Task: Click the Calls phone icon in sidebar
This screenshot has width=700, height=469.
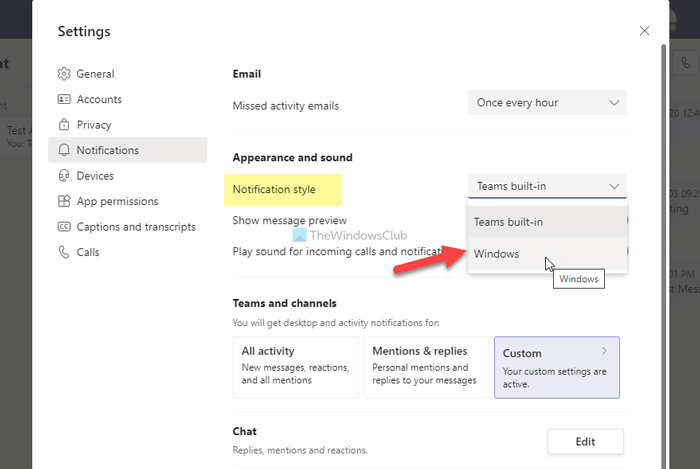Action: [64, 252]
